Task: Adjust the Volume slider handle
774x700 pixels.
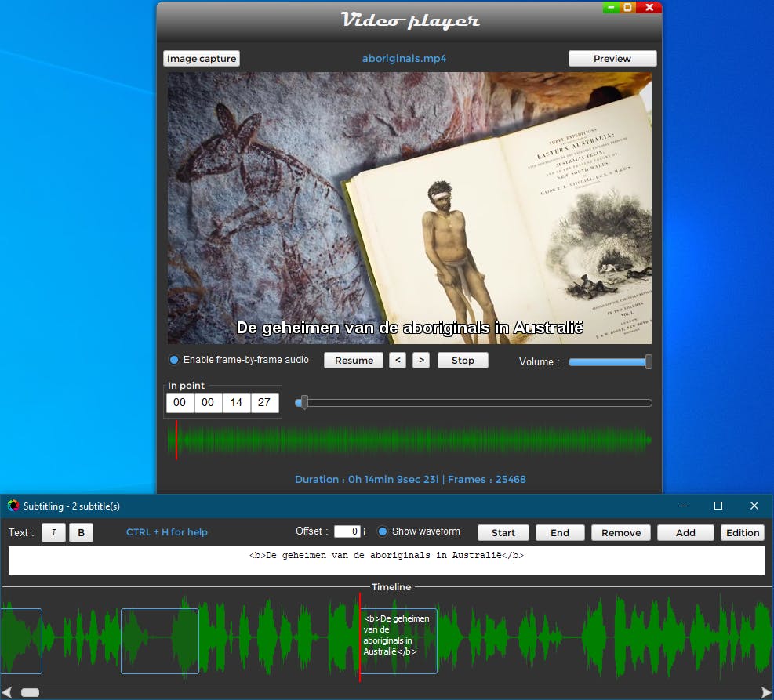Action: 649,362
